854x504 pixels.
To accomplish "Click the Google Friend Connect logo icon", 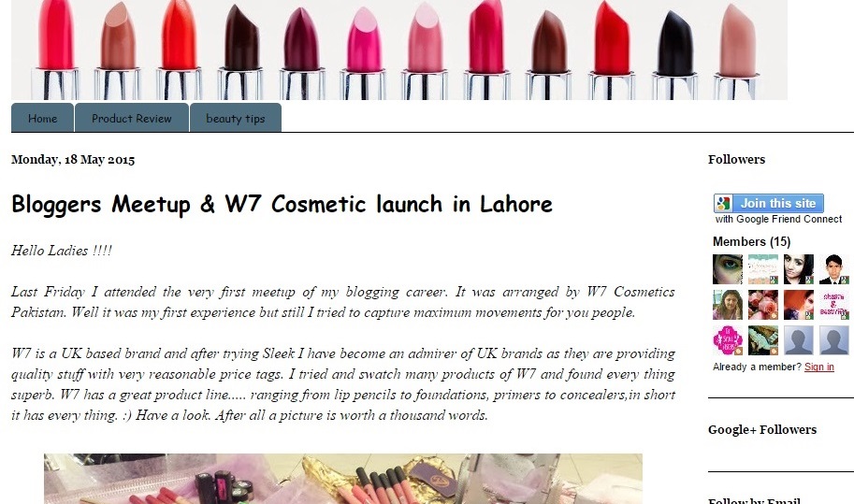I will [723, 204].
